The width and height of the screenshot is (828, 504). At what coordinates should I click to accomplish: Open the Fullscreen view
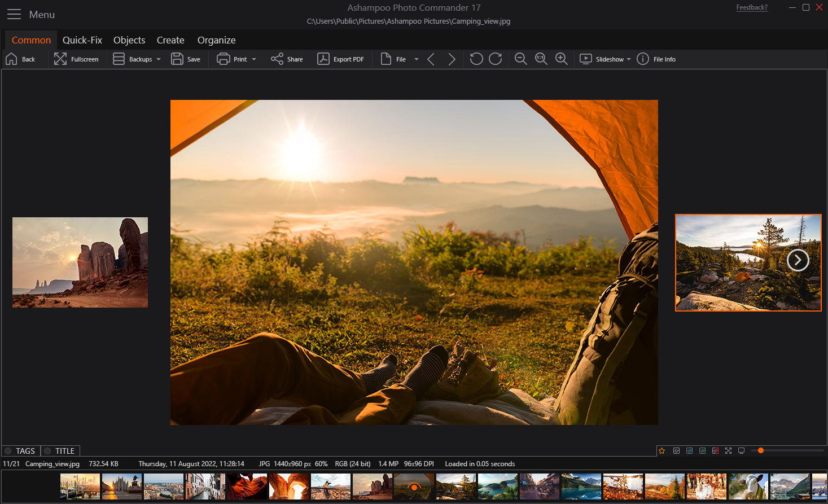coord(77,59)
